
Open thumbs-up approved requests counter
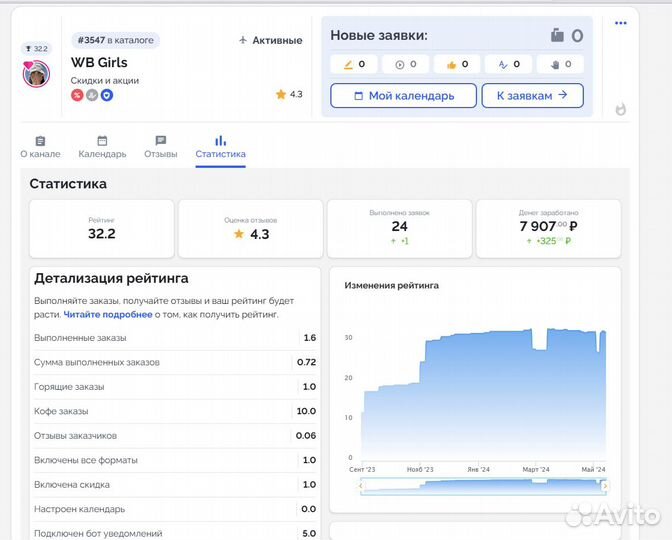[457, 64]
